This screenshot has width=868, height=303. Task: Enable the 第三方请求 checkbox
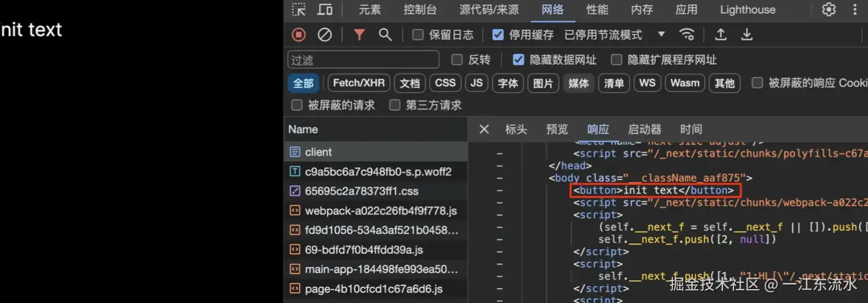point(395,105)
